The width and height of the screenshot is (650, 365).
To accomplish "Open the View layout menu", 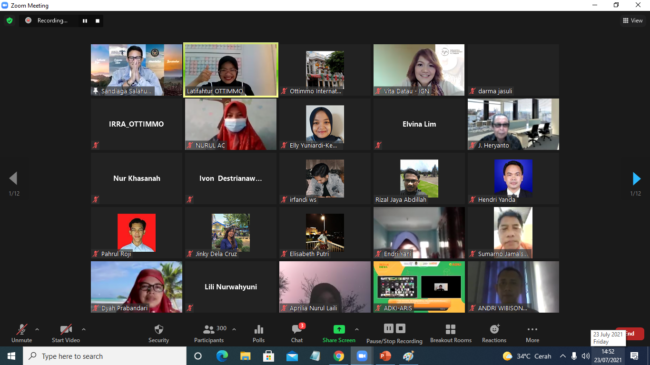I will (x=633, y=20).
